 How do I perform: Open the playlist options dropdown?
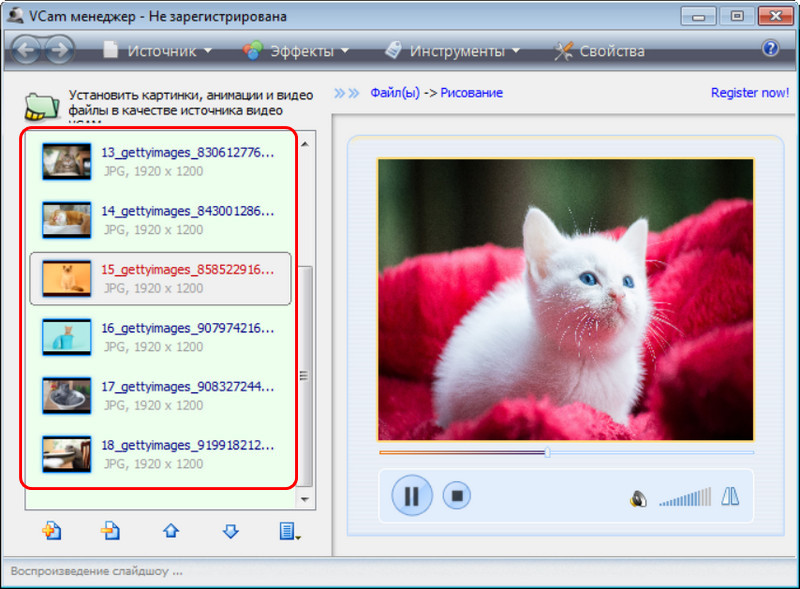tap(289, 531)
